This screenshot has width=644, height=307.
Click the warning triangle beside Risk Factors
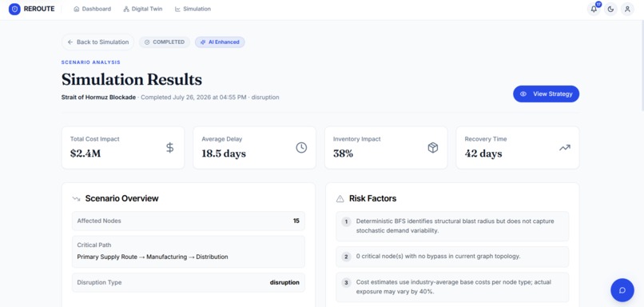pyautogui.click(x=340, y=199)
